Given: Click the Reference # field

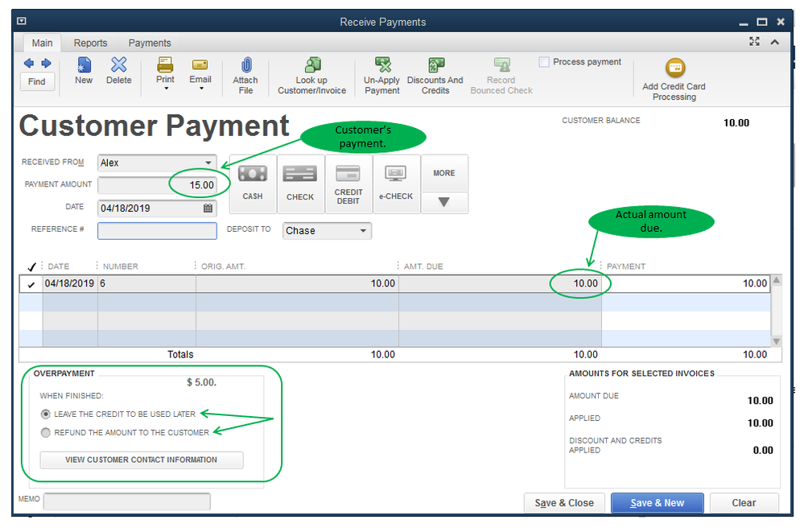Looking at the screenshot, I should click(x=157, y=231).
